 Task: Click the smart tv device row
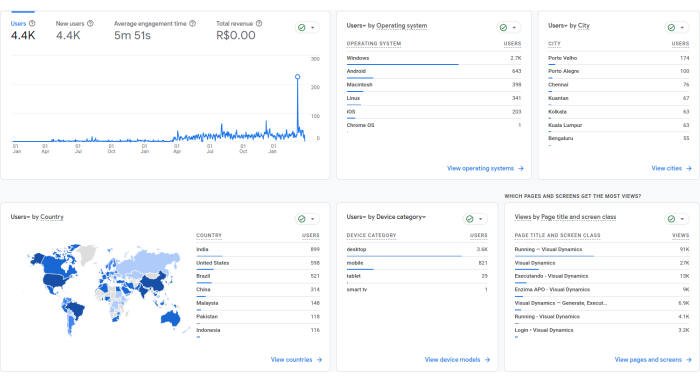click(417, 290)
